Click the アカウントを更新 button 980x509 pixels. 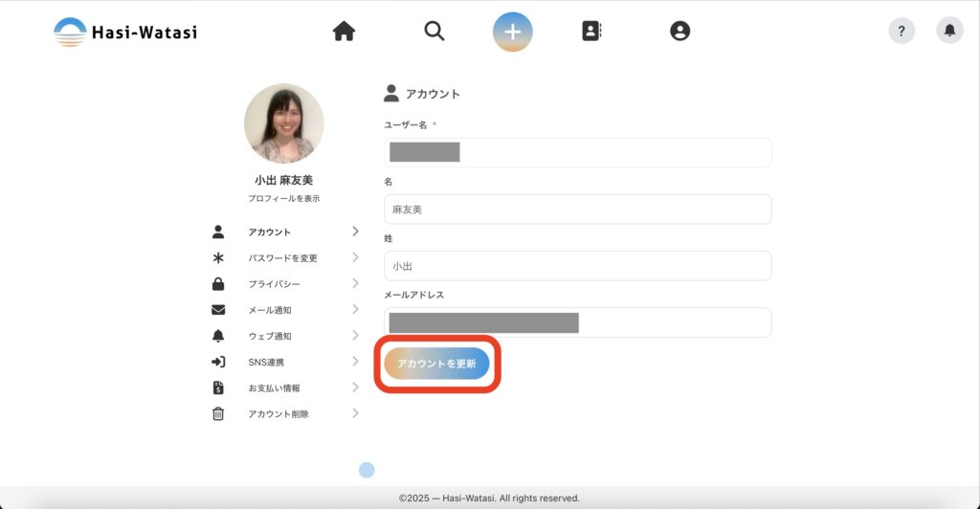tap(436, 364)
